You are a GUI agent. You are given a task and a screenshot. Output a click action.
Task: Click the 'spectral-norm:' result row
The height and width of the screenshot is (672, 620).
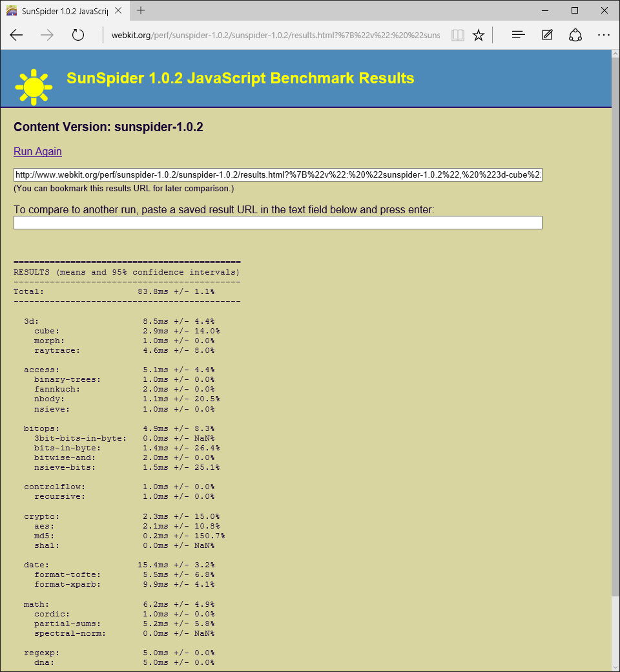[124, 633]
